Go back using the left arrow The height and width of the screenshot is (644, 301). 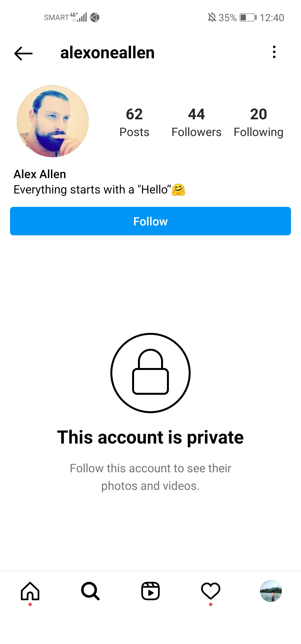point(23,53)
